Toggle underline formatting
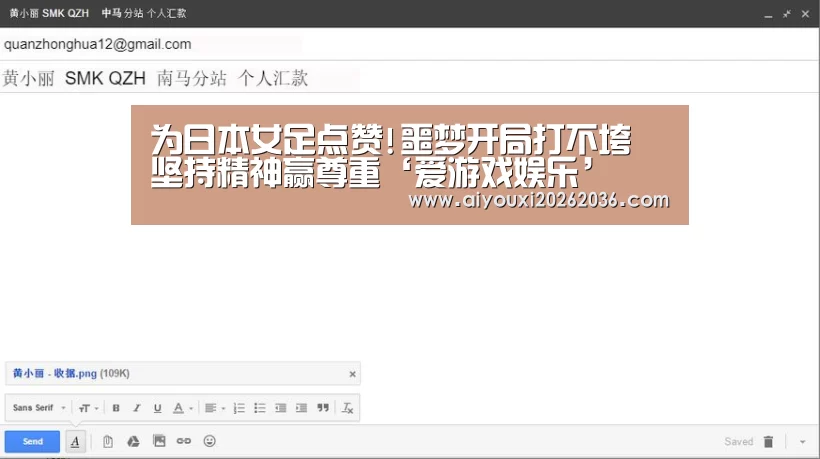The width and height of the screenshot is (820, 459). coord(157,408)
